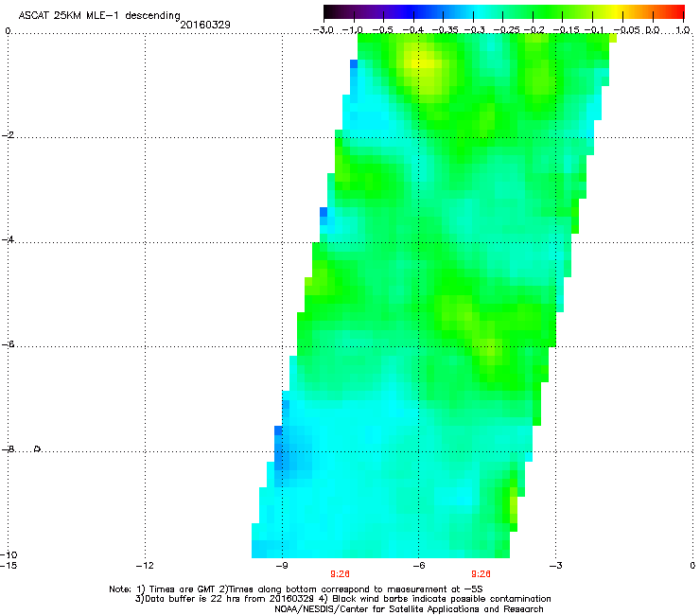Click the yellow hotspot near the top of the swath
The image size is (700, 615).
[x=422, y=64]
